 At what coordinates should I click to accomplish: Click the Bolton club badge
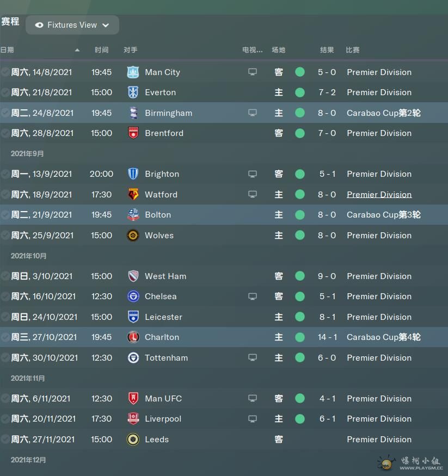133,215
